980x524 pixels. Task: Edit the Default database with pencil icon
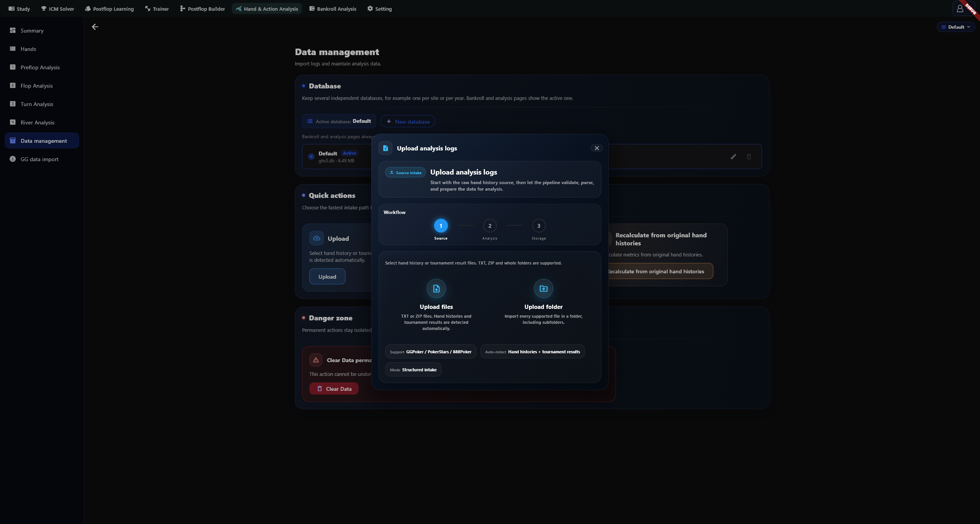pyautogui.click(x=733, y=157)
